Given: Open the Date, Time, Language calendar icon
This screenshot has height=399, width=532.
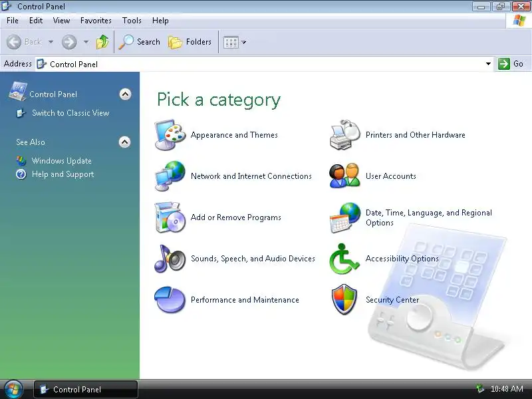Looking at the screenshot, I should [x=344, y=217].
